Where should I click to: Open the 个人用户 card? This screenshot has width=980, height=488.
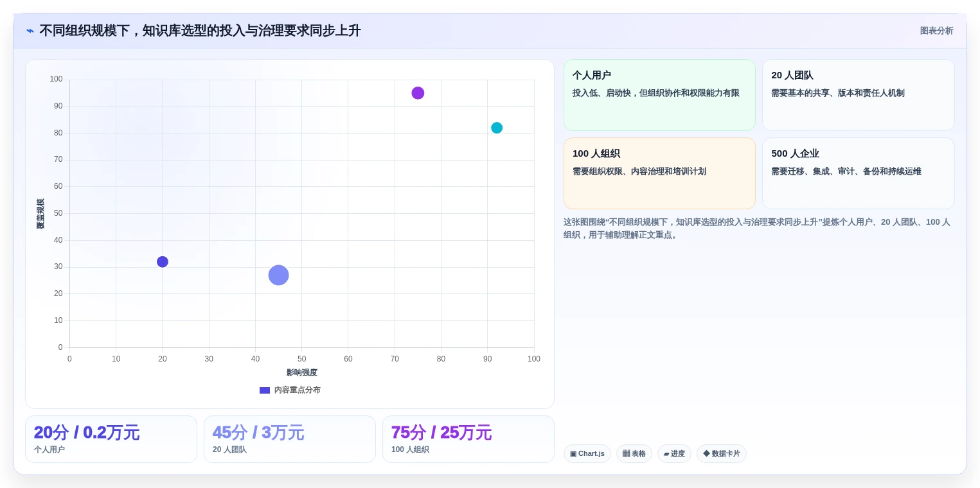coord(659,95)
